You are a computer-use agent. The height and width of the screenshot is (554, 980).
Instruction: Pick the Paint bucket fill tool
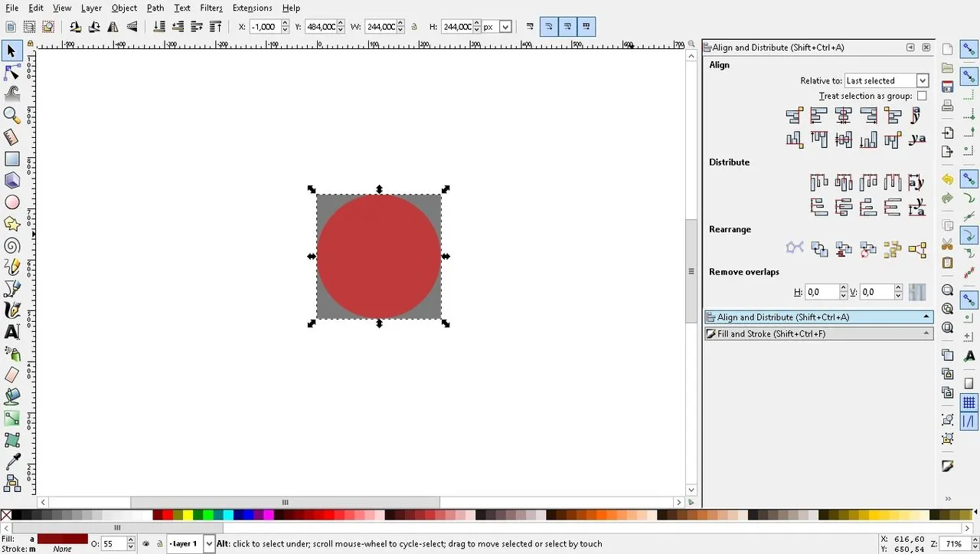[x=11, y=396]
